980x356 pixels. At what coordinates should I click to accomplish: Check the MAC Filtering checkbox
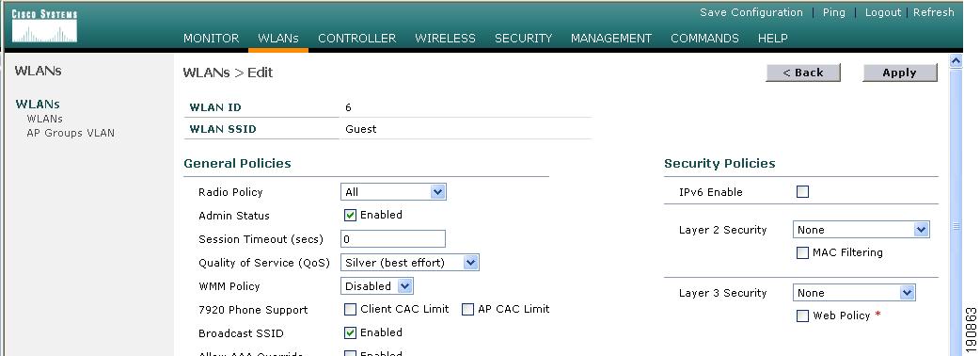(x=802, y=252)
